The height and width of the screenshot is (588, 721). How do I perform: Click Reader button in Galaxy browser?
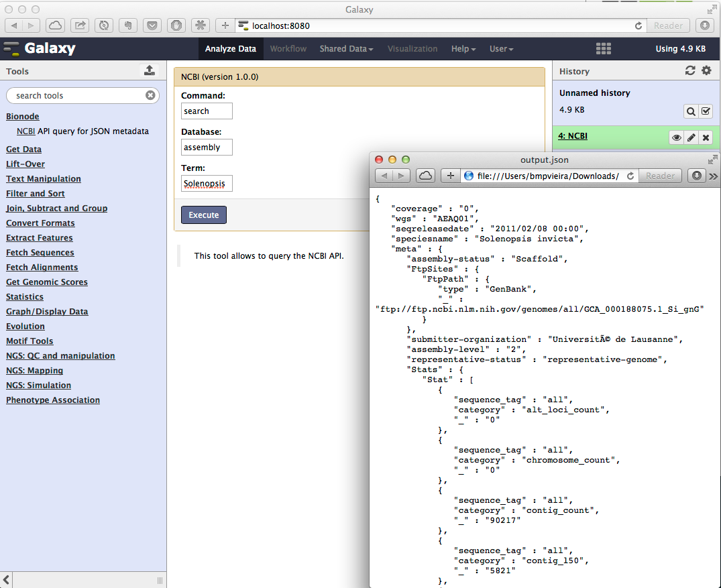(668, 25)
